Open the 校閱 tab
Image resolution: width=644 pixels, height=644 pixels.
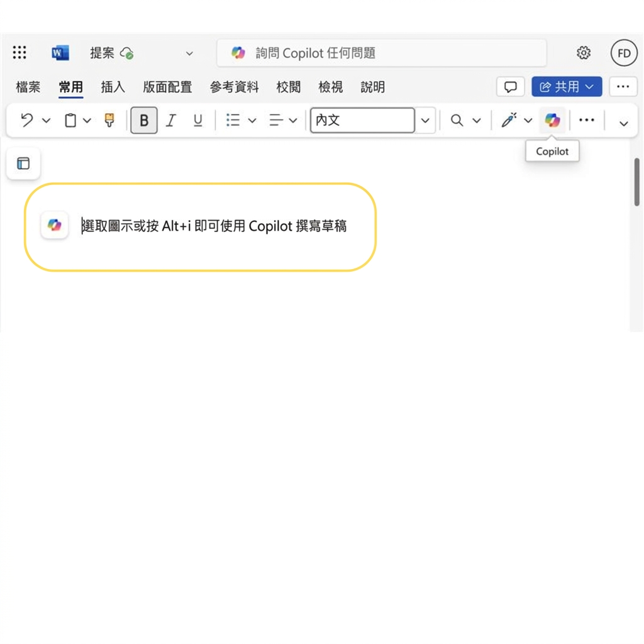tap(288, 87)
